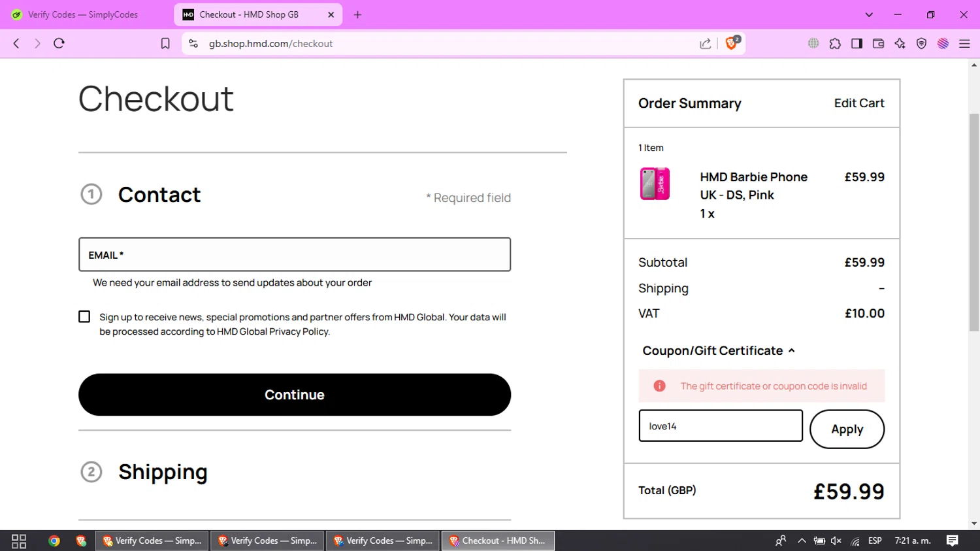Switch to first Verify Codes taskbar window
The width and height of the screenshot is (980, 551).
pyautogui.click(x=152, y=541)
